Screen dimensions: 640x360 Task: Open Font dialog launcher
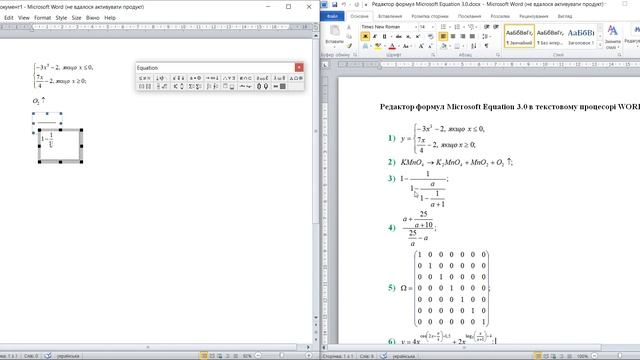pyautogui.click(x=433, y=55)
